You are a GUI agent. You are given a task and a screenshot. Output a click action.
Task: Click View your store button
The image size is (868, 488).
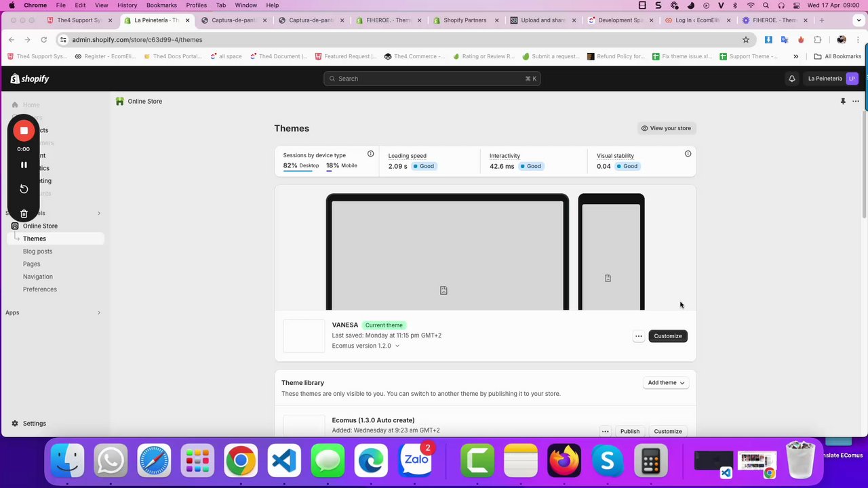(x=666, y=128)
